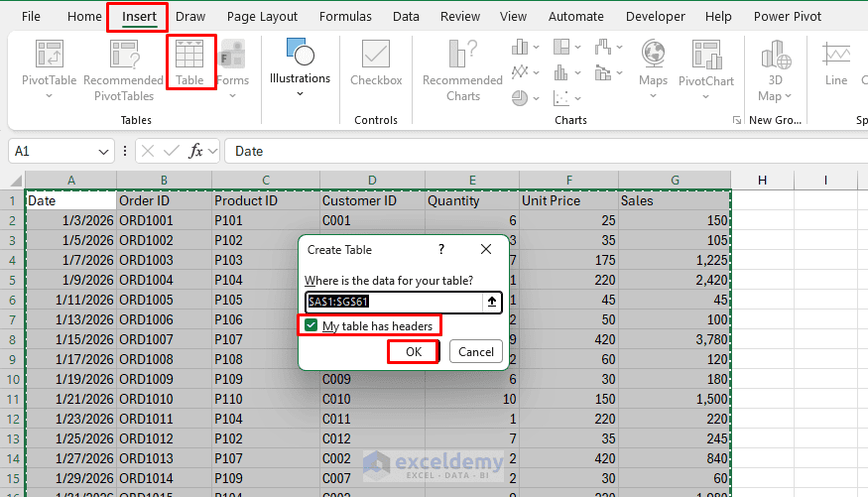Click the combo chart icon
868x497 pixels.
tap(603, 72)
